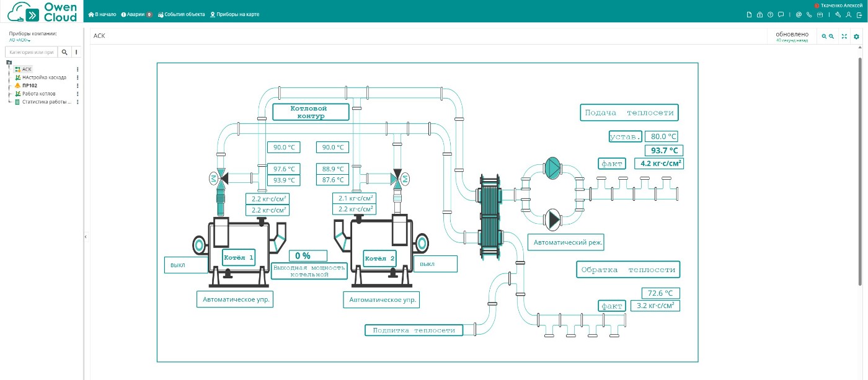Click the logout icon at top right
Viewport: 868px width, 380px height.
[x=859, y=14]
